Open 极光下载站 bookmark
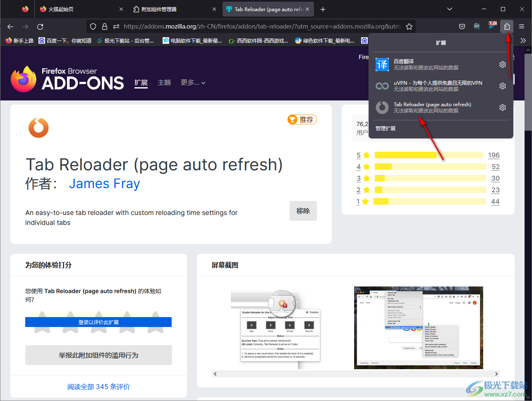The image size is (532, 401). coord(125,41)
